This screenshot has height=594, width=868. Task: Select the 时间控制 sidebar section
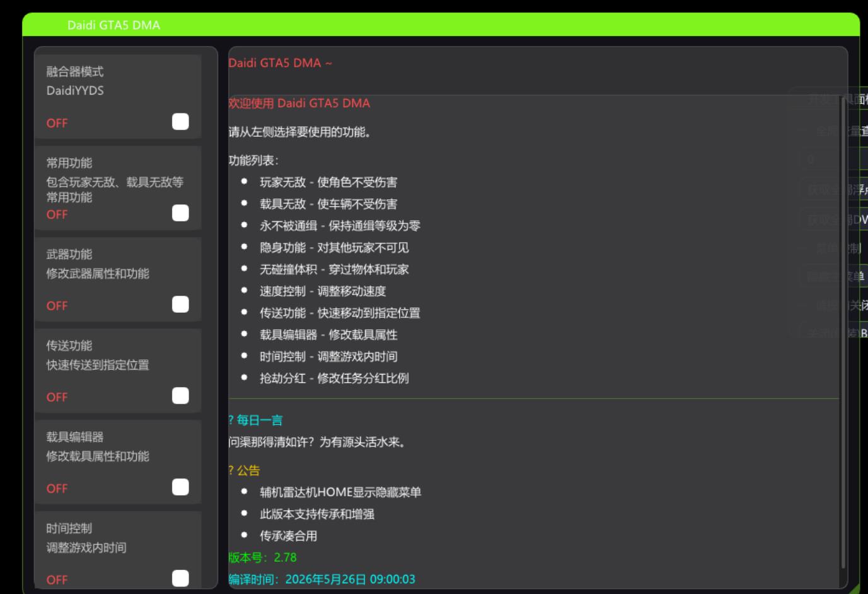pyautogui.click(x=118, y=550)
